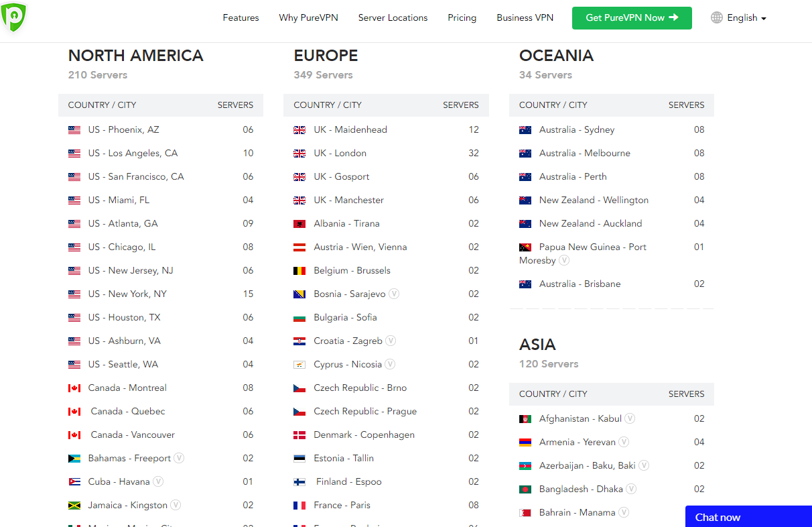Select the US - Los Angeles, CA row text
This screenshot has height=527, width=812.
coord(133,154)
